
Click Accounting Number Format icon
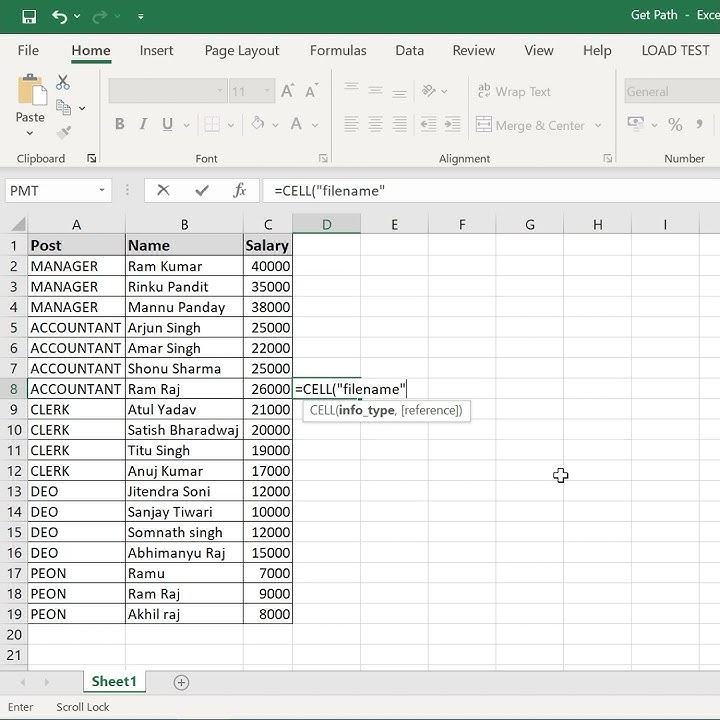636,124
